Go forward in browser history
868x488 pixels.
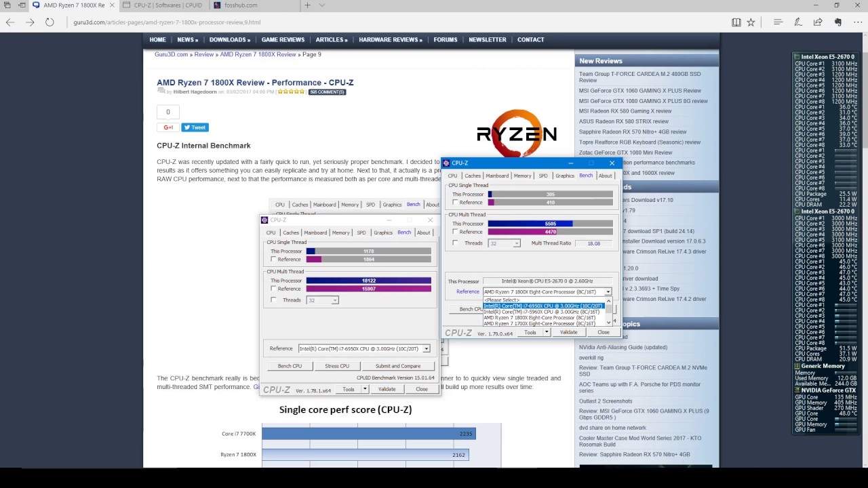30,22
